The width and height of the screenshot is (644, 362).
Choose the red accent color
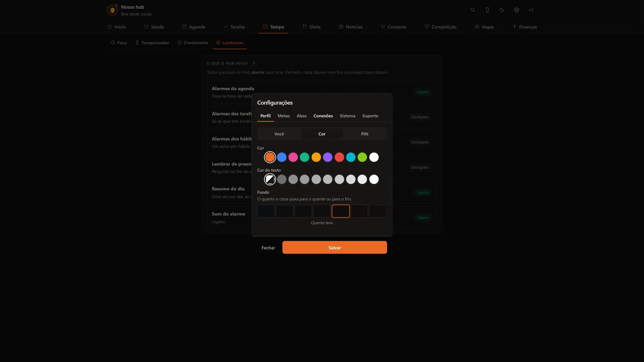click(x=339, y=157)
